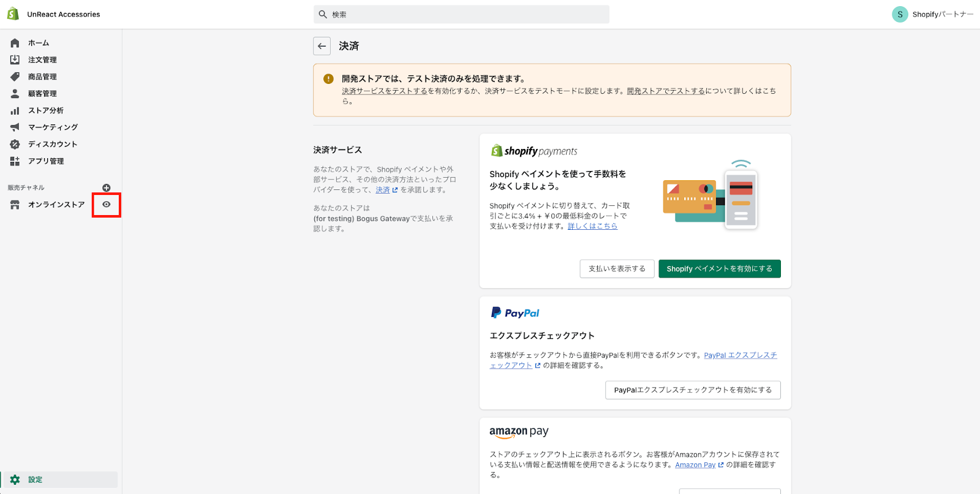Click エクスプレスチェックアウト heading
Image resolution: width=980 pixels, height=494 pixels.
click(542, 335)
